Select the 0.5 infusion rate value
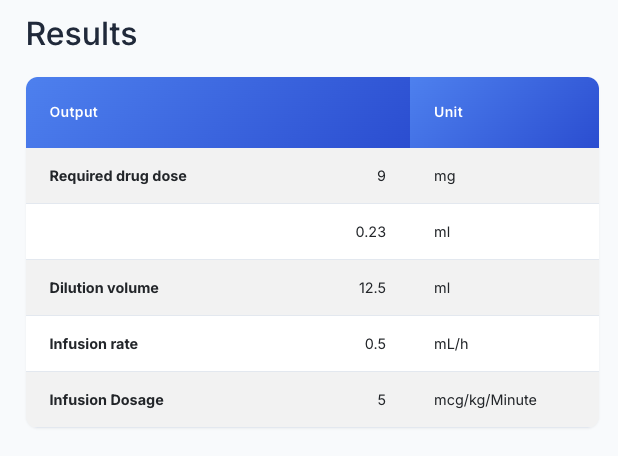This screenshot has height=456, width=618. point(375,344)
